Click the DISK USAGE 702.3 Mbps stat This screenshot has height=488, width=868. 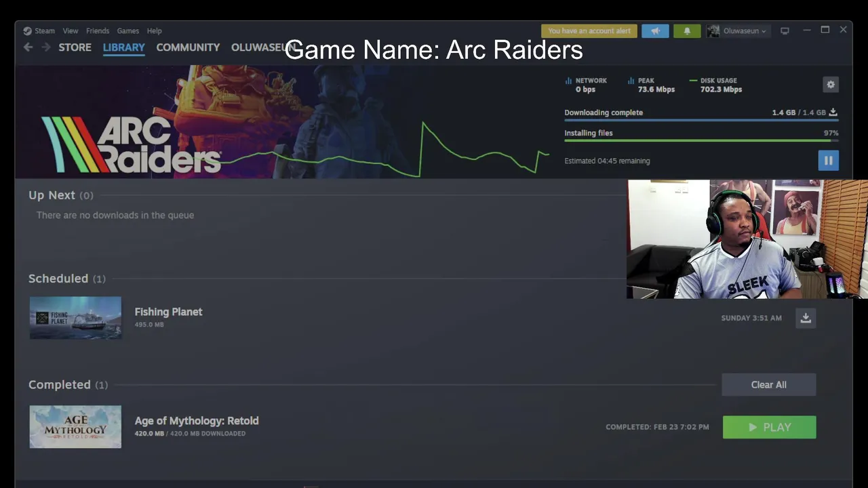click(715, 85)
